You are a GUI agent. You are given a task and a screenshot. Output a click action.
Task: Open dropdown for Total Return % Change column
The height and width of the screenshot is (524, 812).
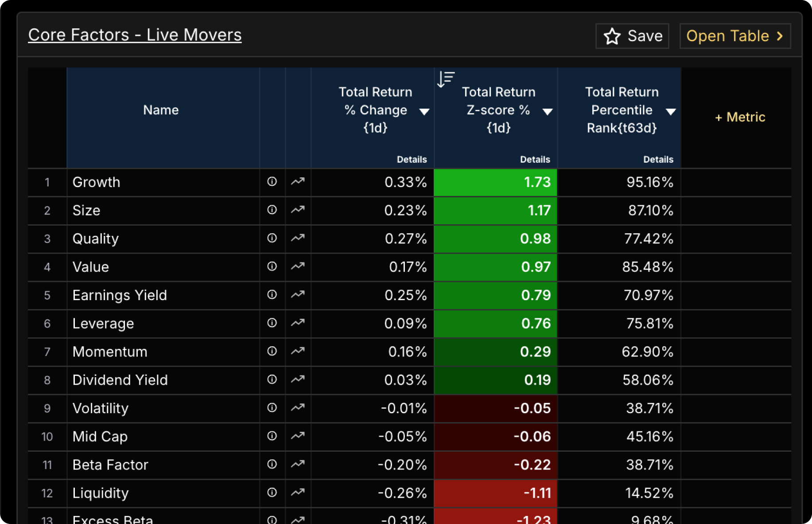pyautogui.click(x=424, y=112)
